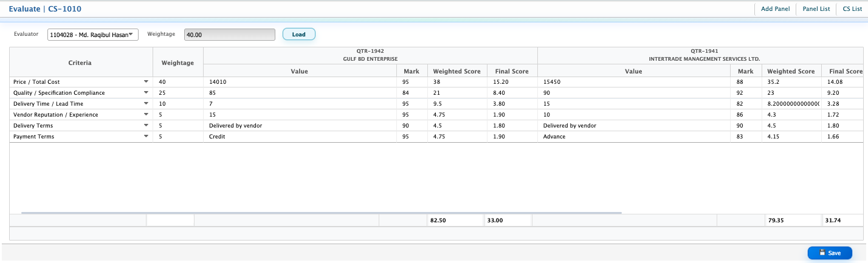Click the horizontal scrollbar under the table
This screenshot has height=263, width=868.
(321, 213)
